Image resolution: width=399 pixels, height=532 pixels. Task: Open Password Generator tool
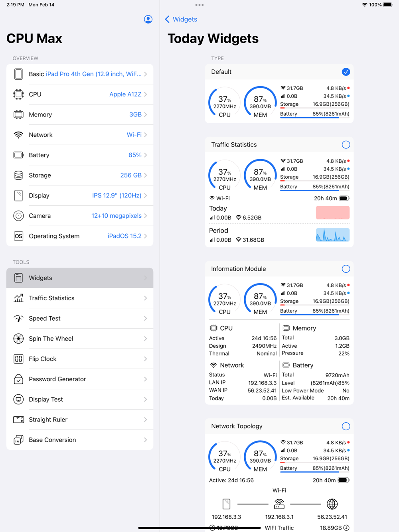click(80, 379)
